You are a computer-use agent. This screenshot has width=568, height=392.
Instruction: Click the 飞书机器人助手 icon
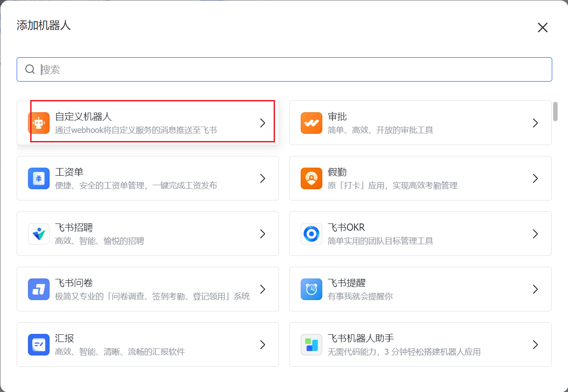point(311,345)
